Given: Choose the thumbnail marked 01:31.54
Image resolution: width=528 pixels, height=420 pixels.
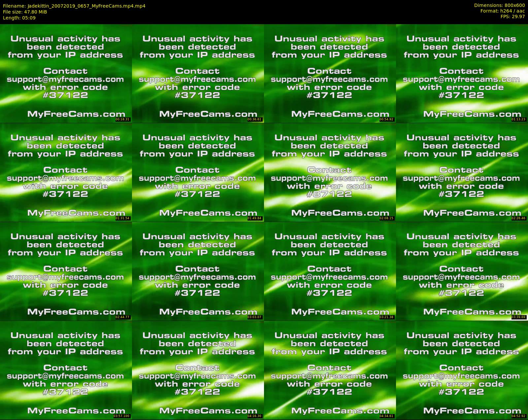Looking at the screenshot, I should pyautogui.click(x=66, y=172).
